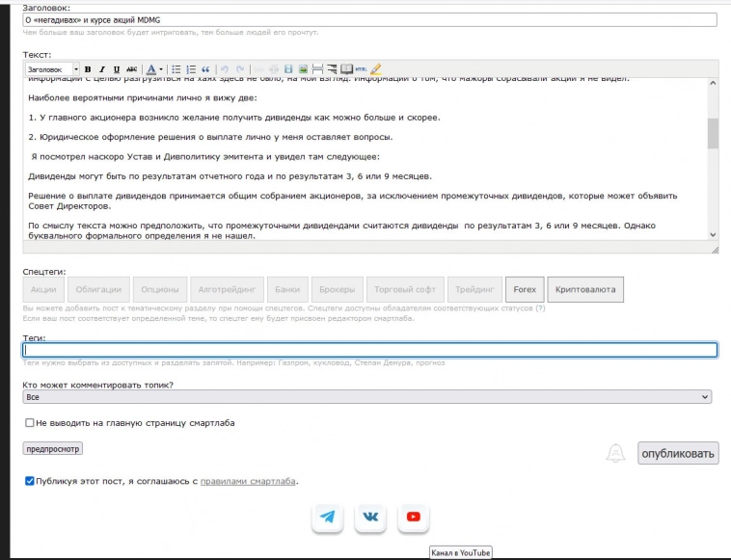
Task: Select the Брокеры spec tag
Action: tap(338, 289)
